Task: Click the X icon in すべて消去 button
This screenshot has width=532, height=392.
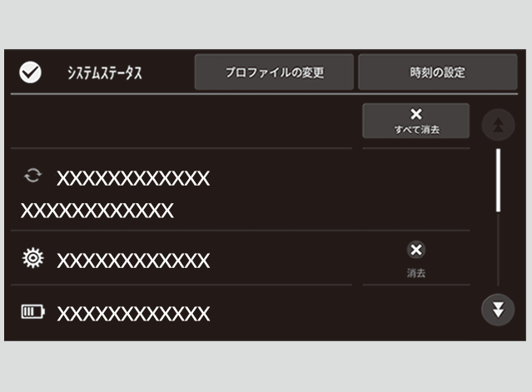Action: coord(416,114)
